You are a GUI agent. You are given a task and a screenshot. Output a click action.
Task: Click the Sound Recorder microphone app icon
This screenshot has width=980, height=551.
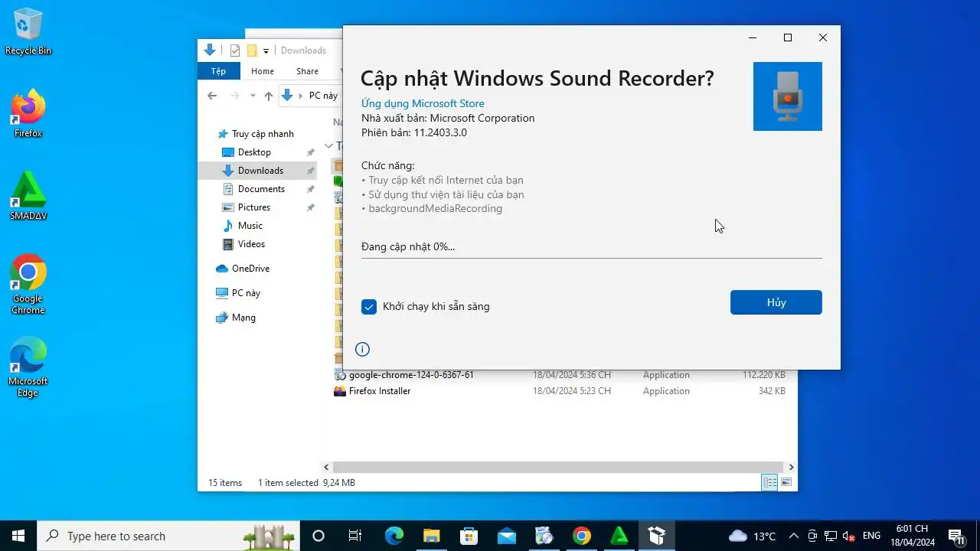[x=788, y=96]
